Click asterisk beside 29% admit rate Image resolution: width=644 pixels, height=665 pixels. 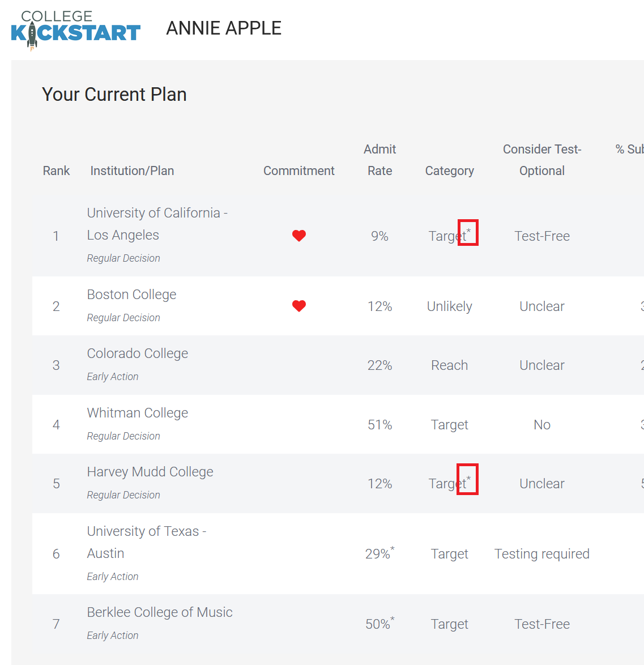click(393, 549)
